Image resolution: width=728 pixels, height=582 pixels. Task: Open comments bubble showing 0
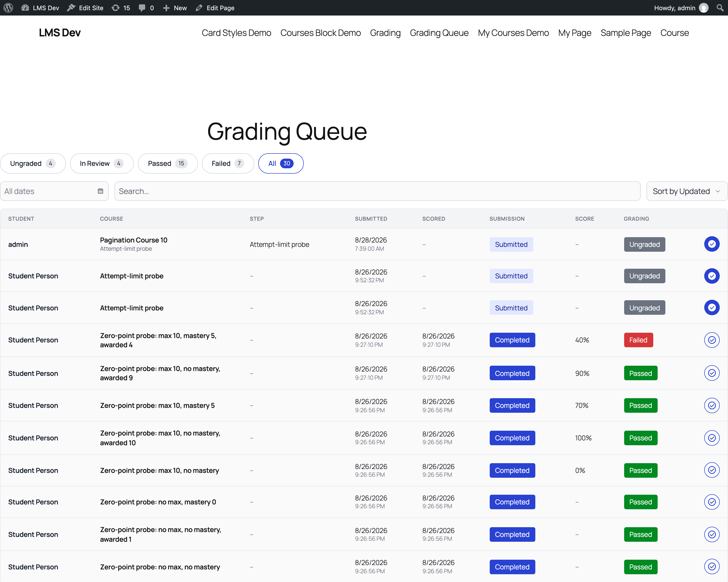[x=146, y=8]
